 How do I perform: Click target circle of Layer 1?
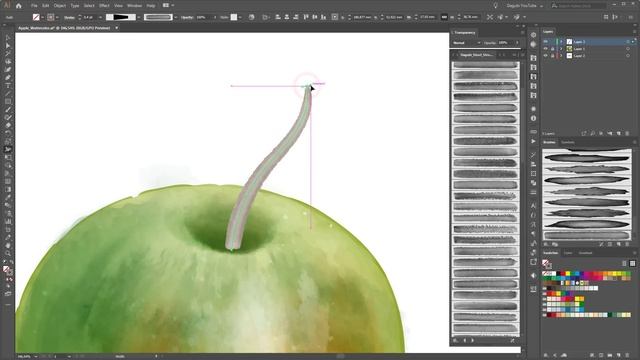point(628,49)
